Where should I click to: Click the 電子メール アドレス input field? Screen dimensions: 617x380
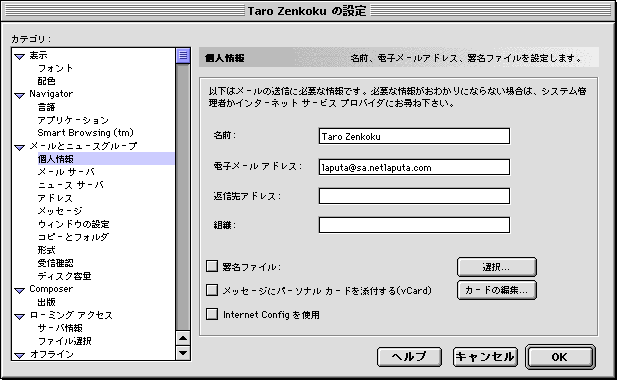pyautogui.click(x=414, y=167)
